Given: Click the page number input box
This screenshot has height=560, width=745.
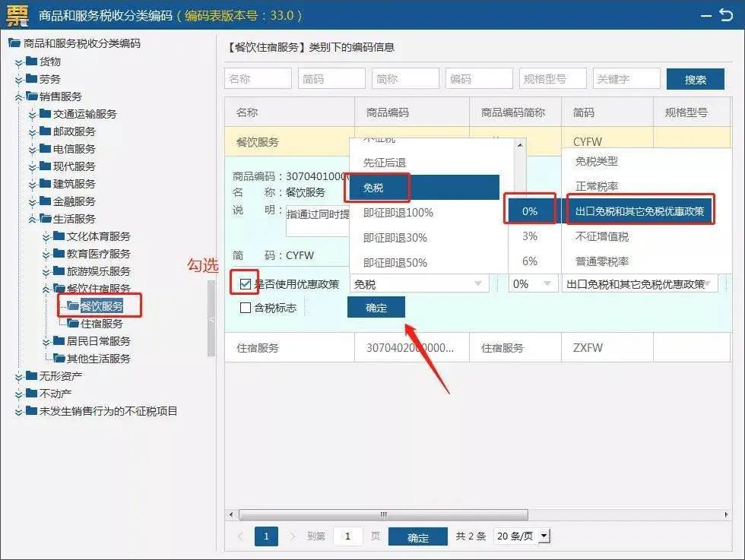Looking at the screenshot, I should point(348,536).
